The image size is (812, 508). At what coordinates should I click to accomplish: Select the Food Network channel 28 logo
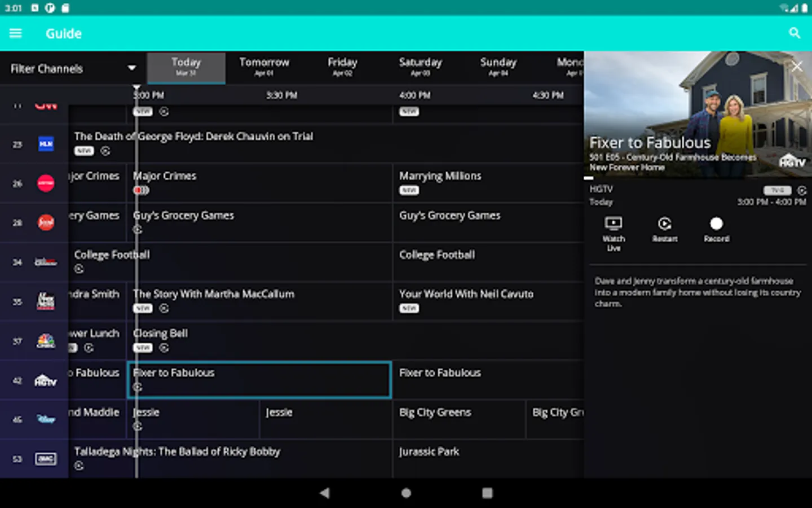[x=46, y=223]
